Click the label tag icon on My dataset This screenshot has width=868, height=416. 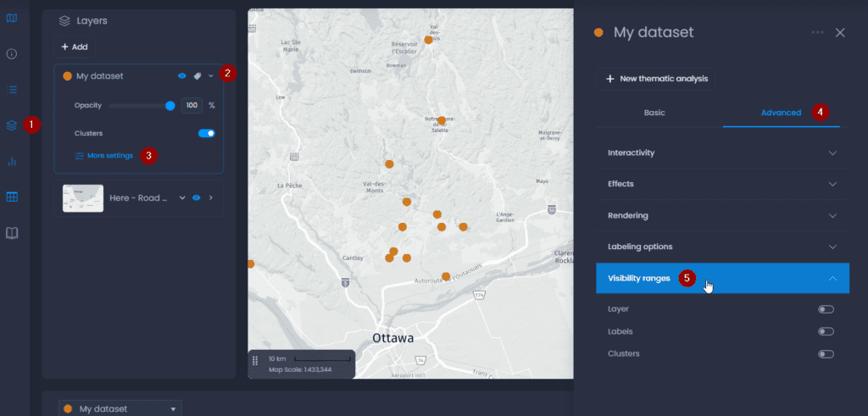[197, 76]
